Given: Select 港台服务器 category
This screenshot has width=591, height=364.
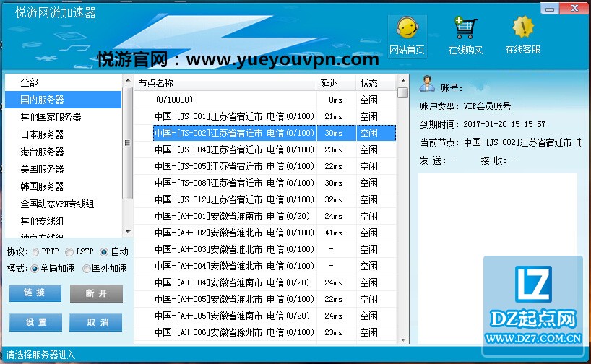Looking at the screenshot, I should [64, 152].
